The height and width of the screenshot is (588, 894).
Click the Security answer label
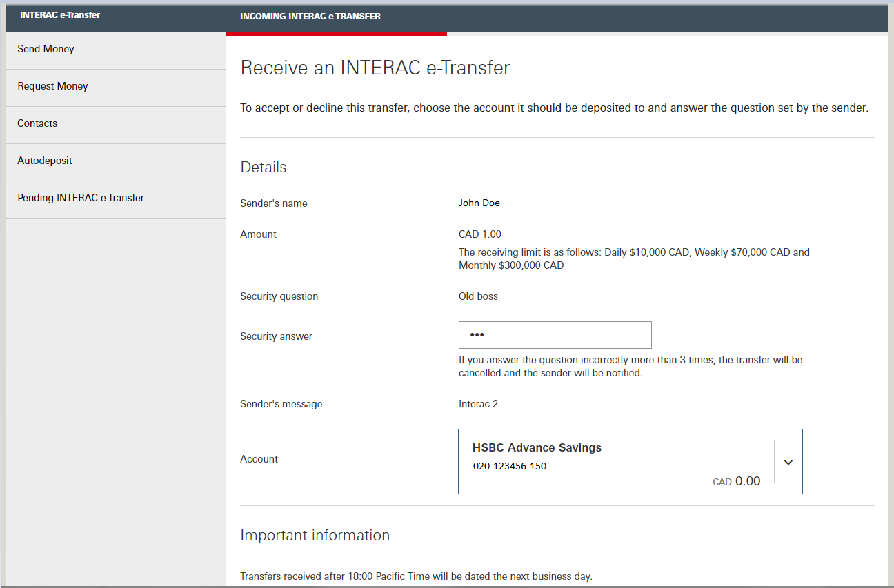[276, 336]
